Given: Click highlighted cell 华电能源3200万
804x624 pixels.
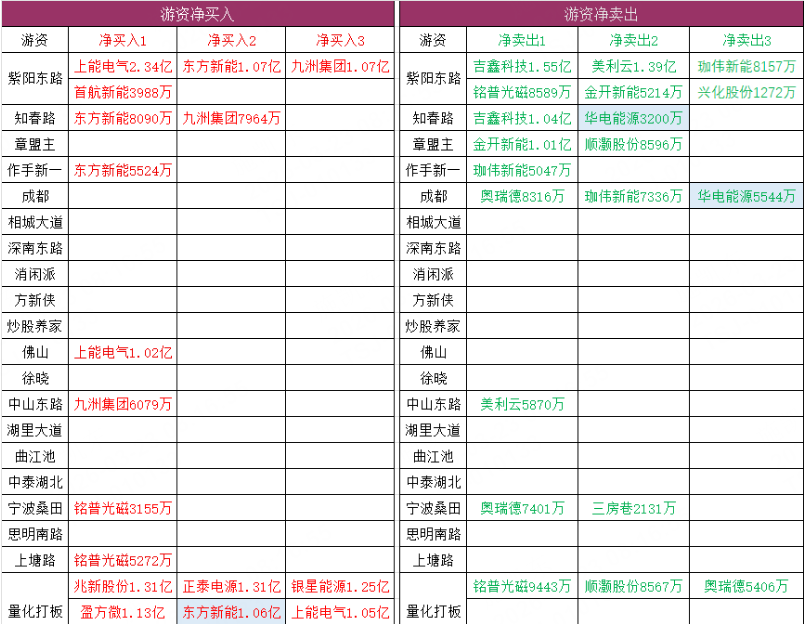Looking at the screenshot, I should 634,118.
